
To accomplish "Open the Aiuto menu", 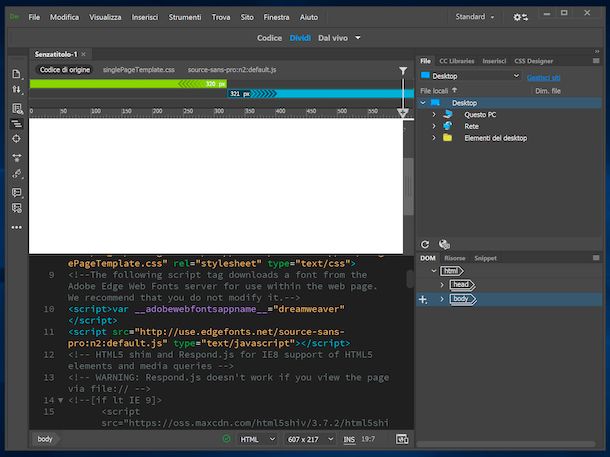I will [x=309, y=17].
